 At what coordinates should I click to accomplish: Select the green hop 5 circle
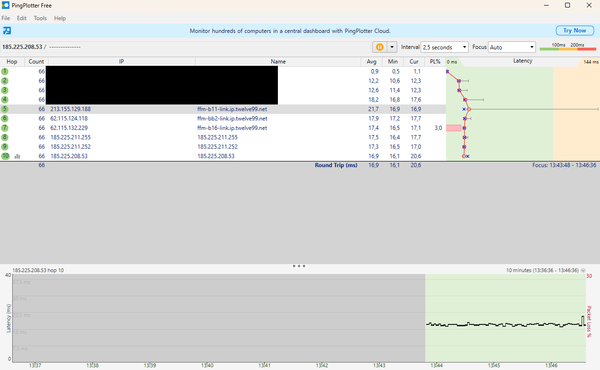click(x=5, y=109)
